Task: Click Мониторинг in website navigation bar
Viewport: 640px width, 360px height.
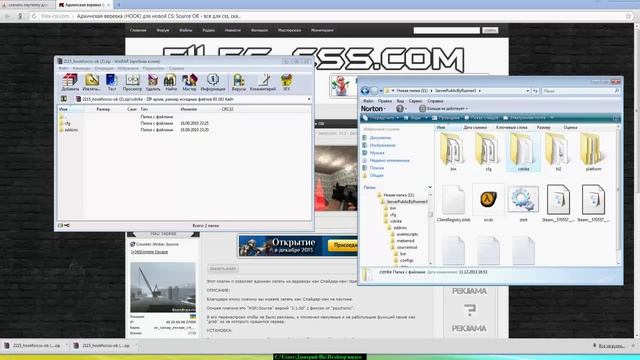Action: (x=322, y=30)
